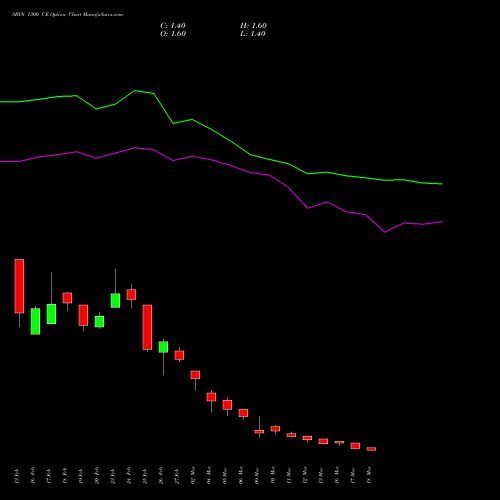Viewport: 500px width, 500px height.
Task: Click the open value O: 1.60
Action: (173, 34)
